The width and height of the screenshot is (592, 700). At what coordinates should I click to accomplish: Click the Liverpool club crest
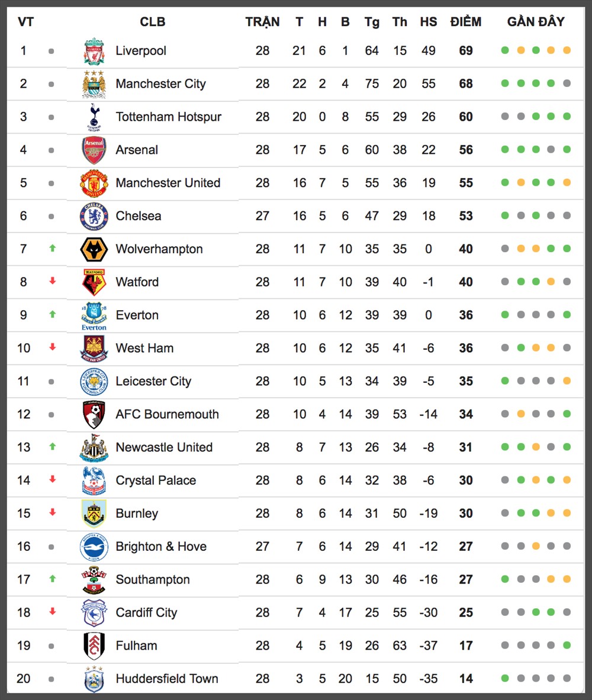[94, 51]
